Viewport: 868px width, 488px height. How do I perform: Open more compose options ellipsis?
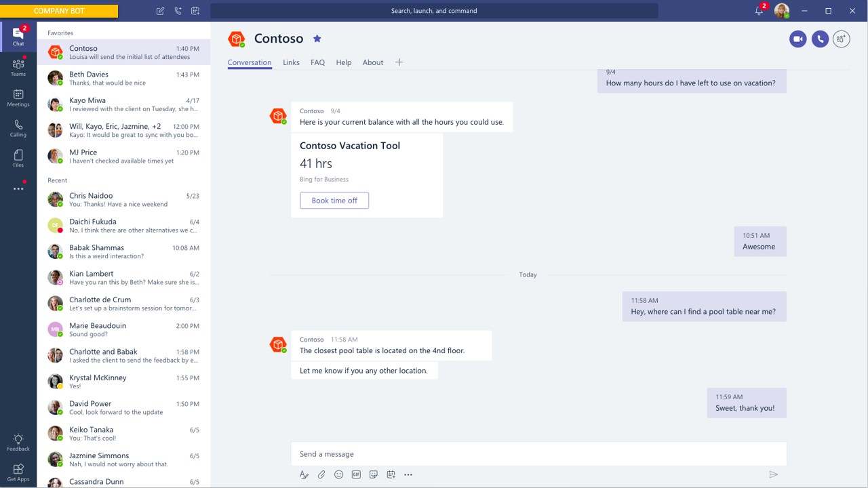pos(408,474)
